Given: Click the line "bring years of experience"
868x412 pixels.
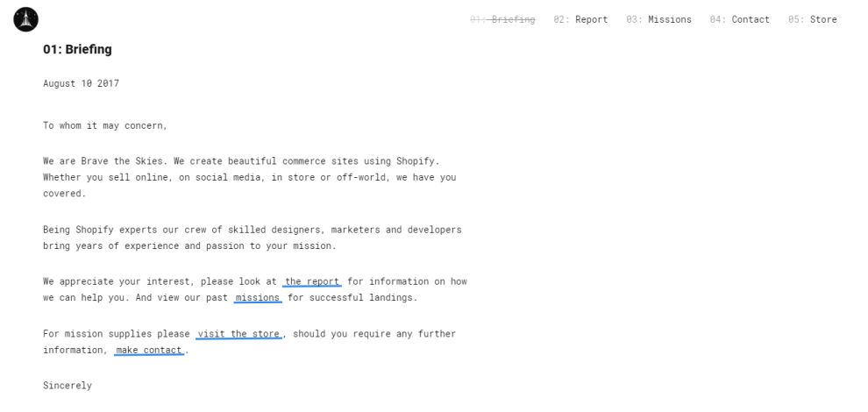Looking at the screenshot, I should pyautogui.click(x=189, y=246).
